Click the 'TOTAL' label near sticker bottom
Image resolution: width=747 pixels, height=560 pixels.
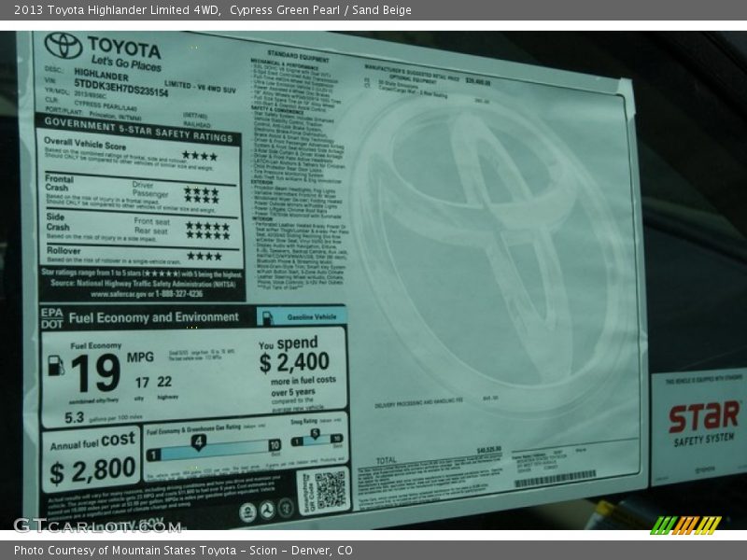click(386, 460)
